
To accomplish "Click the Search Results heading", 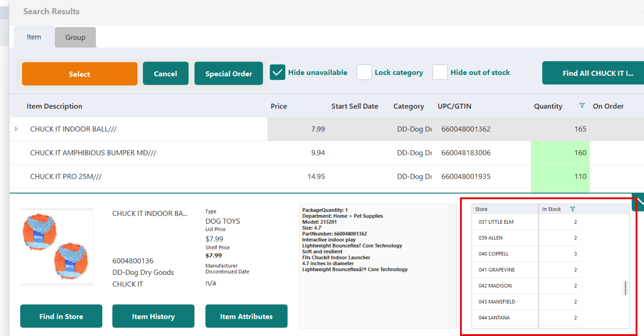I will tap(51, 11).
